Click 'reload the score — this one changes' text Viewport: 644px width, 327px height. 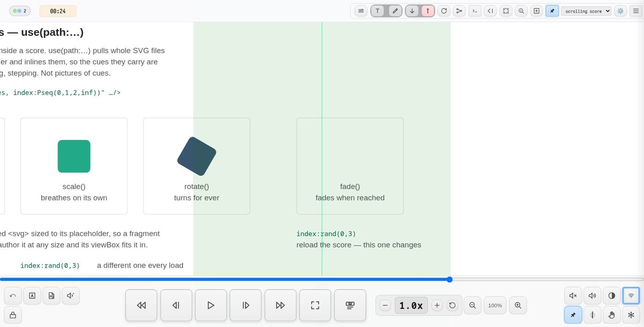(x=359, y=245)
